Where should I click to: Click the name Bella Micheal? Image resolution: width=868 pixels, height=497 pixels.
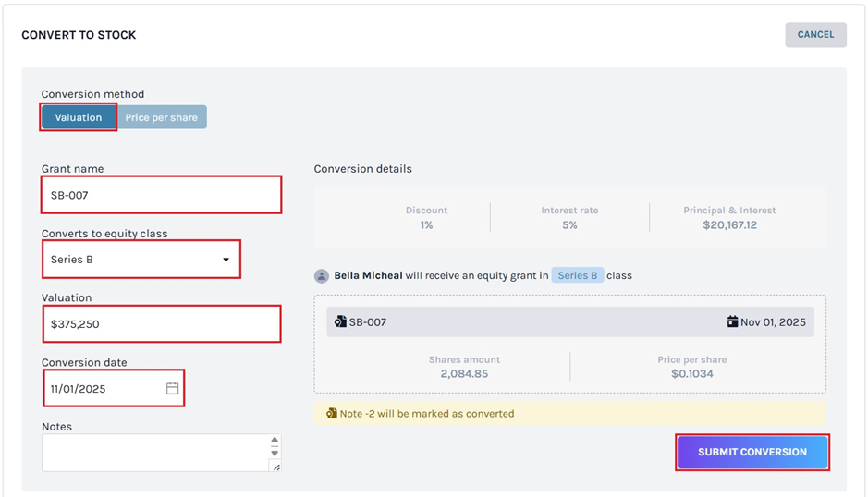[368, 275]
